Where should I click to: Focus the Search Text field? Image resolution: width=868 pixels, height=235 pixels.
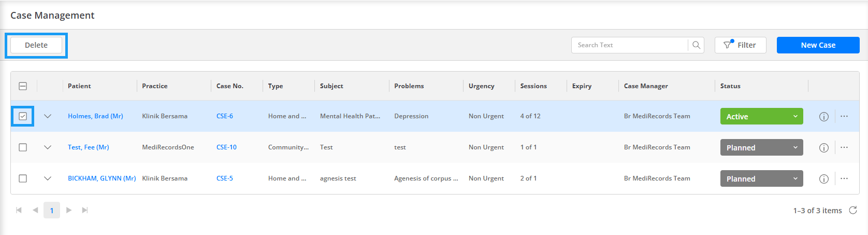[x=629, y=45]
